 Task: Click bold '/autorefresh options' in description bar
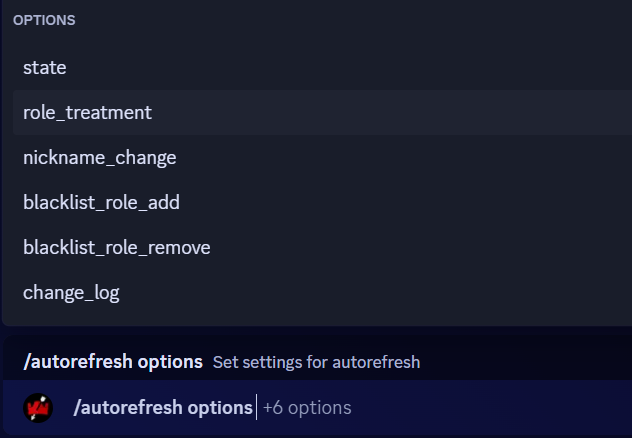click(x=112, y=362)
